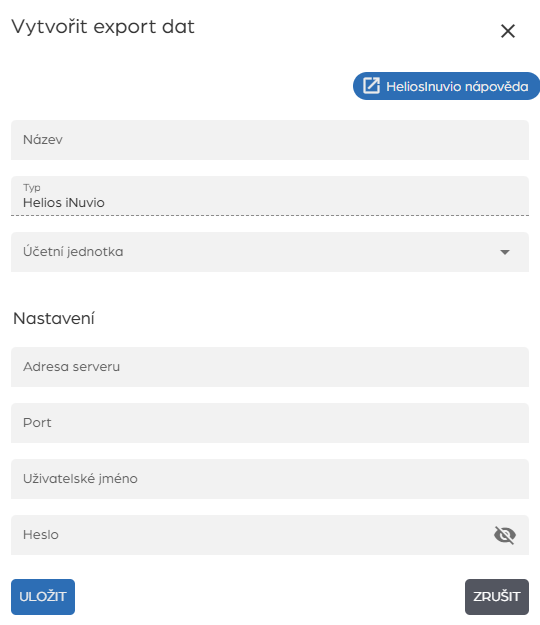This screenshot has width=540, height=625.
Task: Focus the Port input field
Action: point(270,423)
